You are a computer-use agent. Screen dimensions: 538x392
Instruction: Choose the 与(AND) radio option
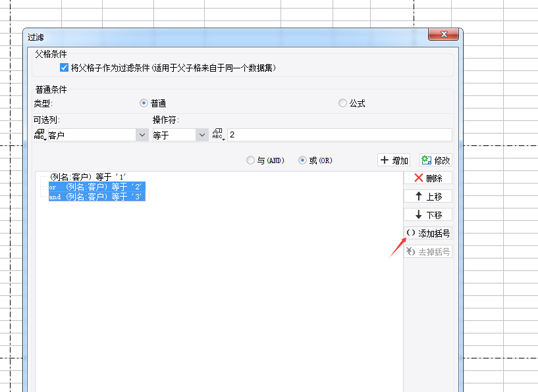(x=250, y=160)
